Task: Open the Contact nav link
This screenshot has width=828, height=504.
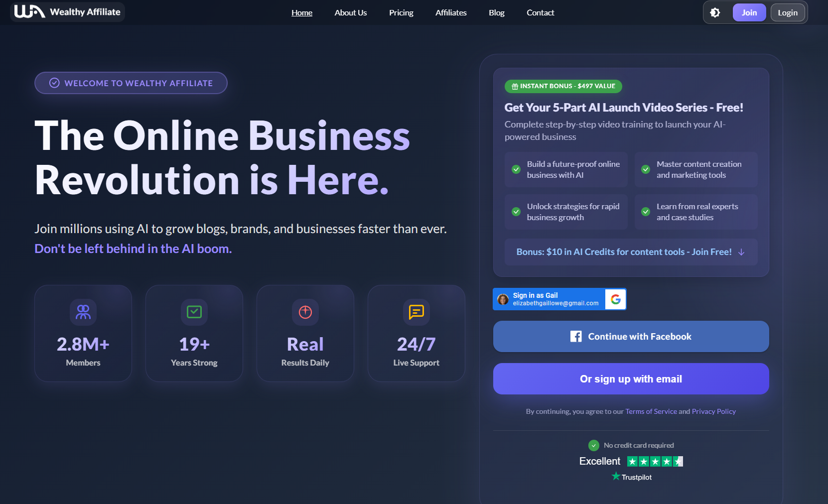Action: pos(541,12)
